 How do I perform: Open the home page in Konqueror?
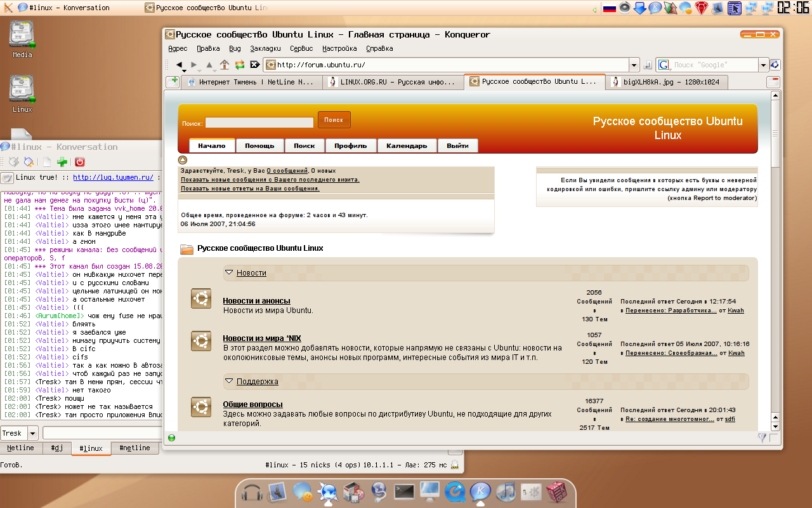pyautogui.click(x=225, y=64)
